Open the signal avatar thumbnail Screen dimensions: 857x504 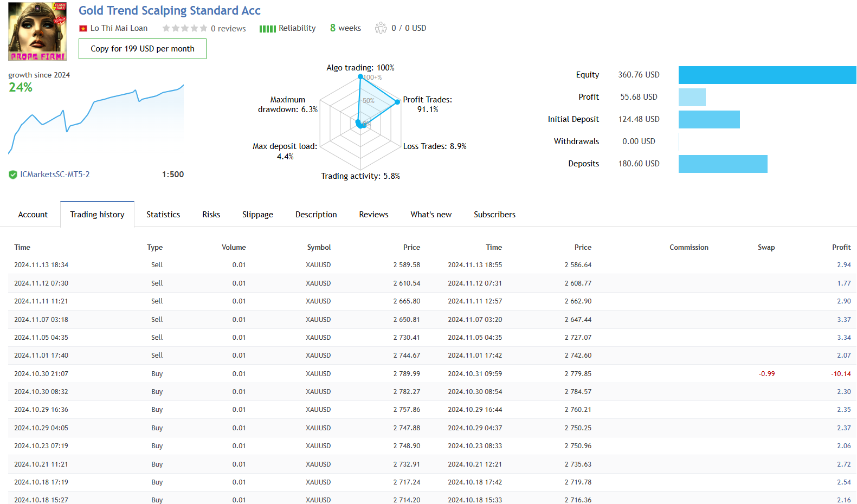(x=37, y=31)
